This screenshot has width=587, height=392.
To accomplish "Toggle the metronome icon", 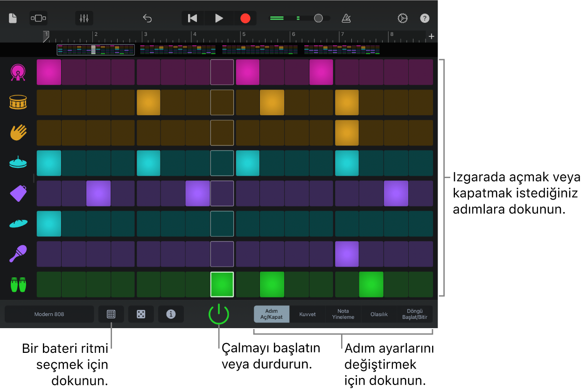I will tap(346, 18).
